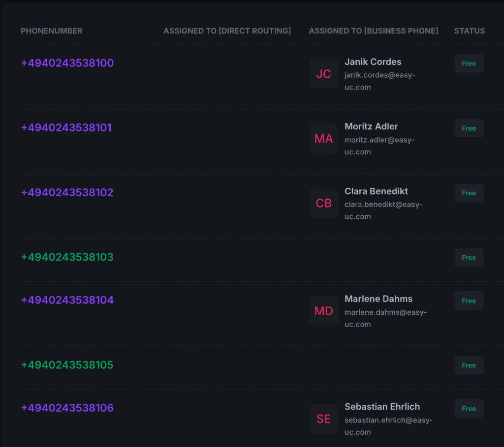Image resolution: width=504 pixels, height=447 pixels.
Task: Open unassigned number +4940243538105
Action: coord(67,365)
